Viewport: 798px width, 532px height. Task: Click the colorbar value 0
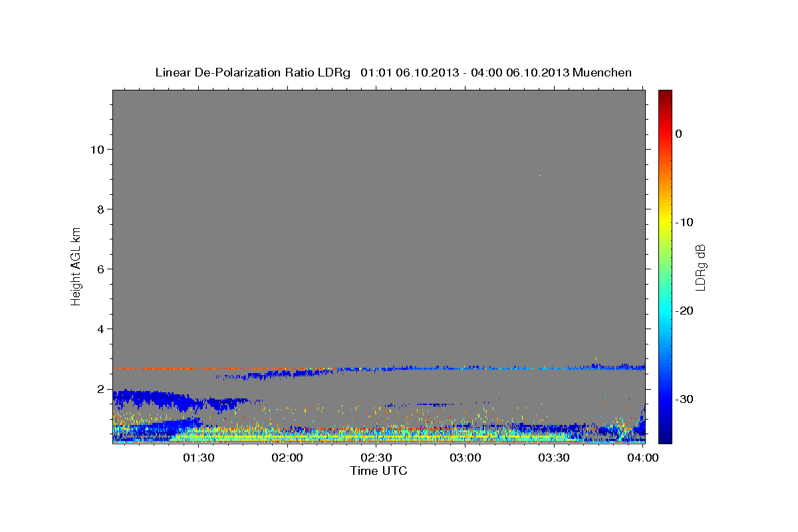678,134
